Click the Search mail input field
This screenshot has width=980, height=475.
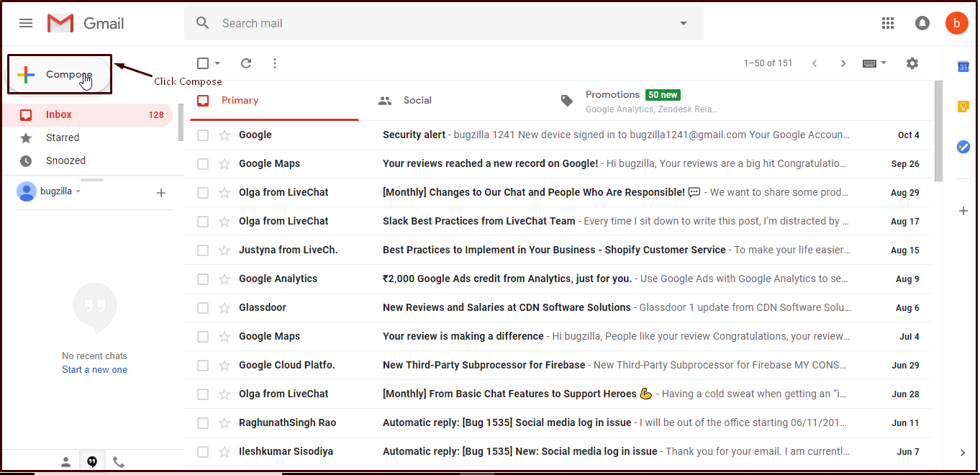432,23
